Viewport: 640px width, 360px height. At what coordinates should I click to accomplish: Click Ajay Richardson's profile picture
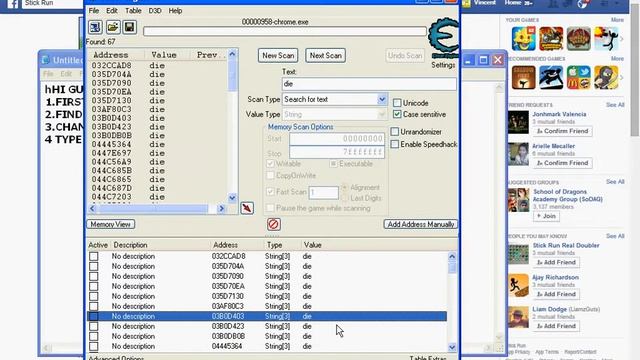coord(518,285)
